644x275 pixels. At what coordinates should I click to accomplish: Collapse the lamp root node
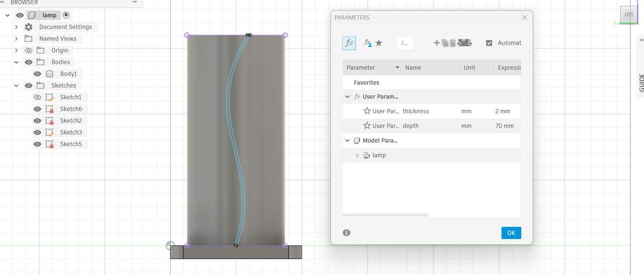[8, 15]
